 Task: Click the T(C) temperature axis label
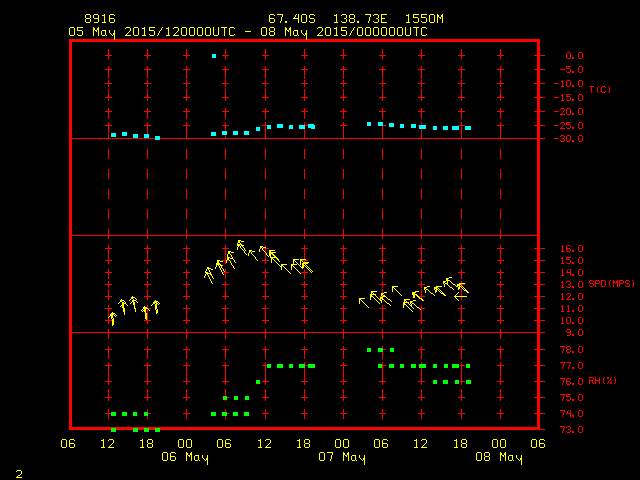click(x=598, y=90)
